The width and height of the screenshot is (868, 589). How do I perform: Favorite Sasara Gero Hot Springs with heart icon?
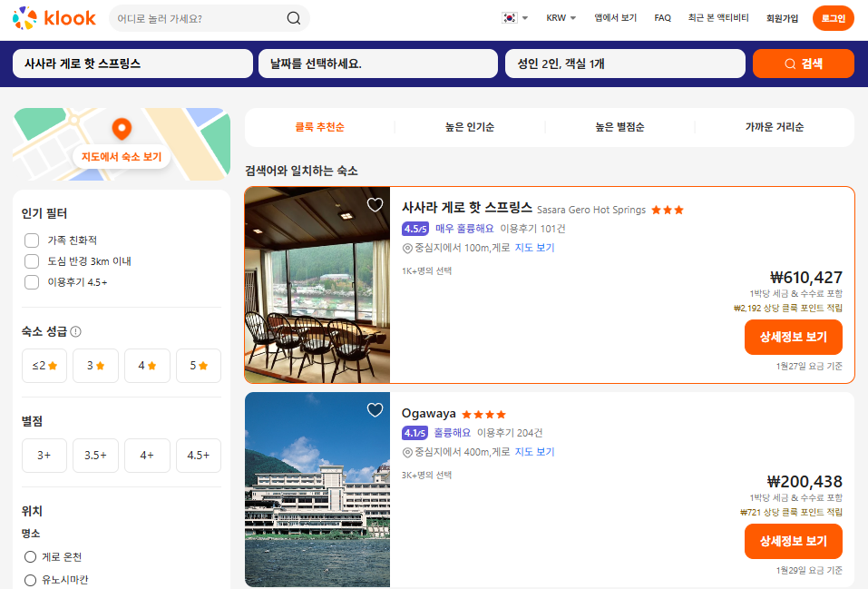(375, 205)
